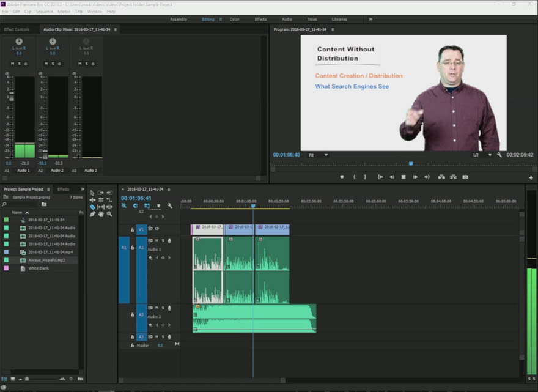538x392 pixels.
Task: Toggle V1 track lock
Action: tap(133, 230)
